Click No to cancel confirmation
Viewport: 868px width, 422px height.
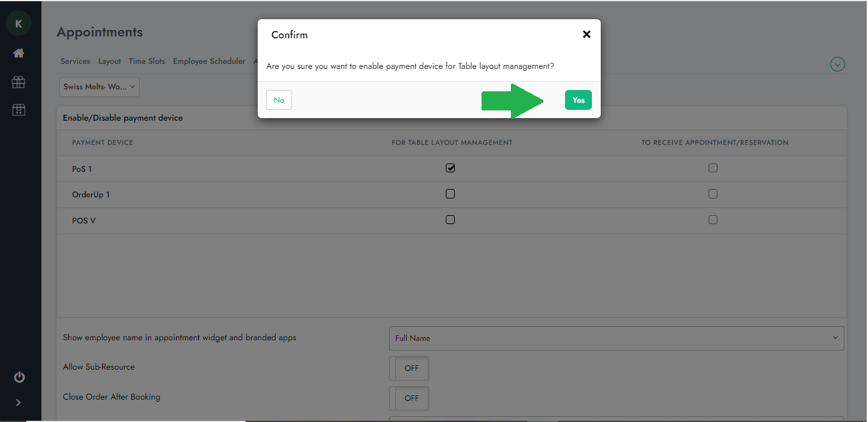coord(279,100)
